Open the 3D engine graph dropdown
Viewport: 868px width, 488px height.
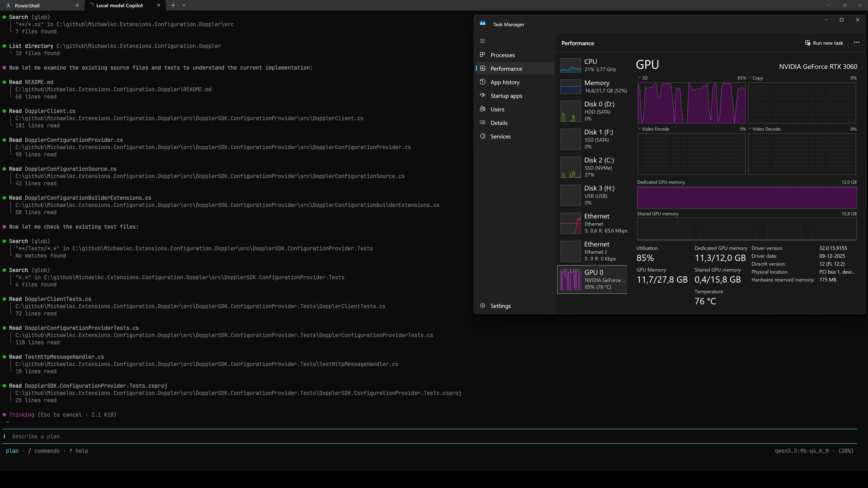pyautogui.click(x=643, y=78)
